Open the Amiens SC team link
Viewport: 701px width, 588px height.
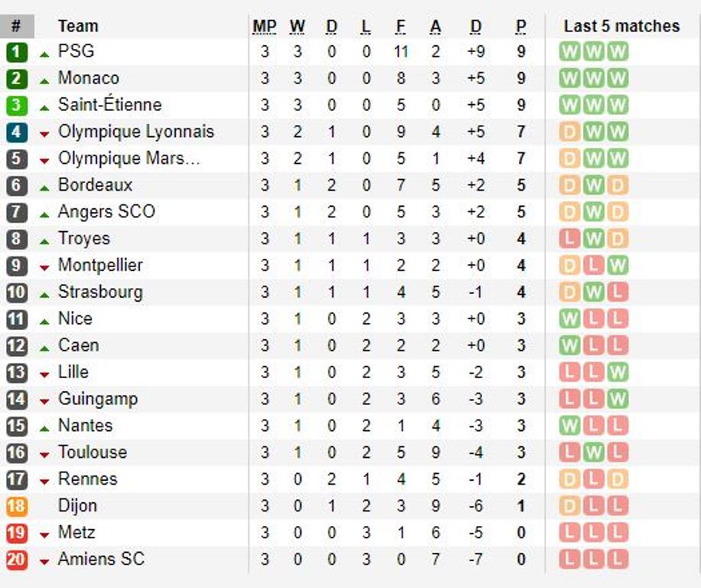[102, 559]
